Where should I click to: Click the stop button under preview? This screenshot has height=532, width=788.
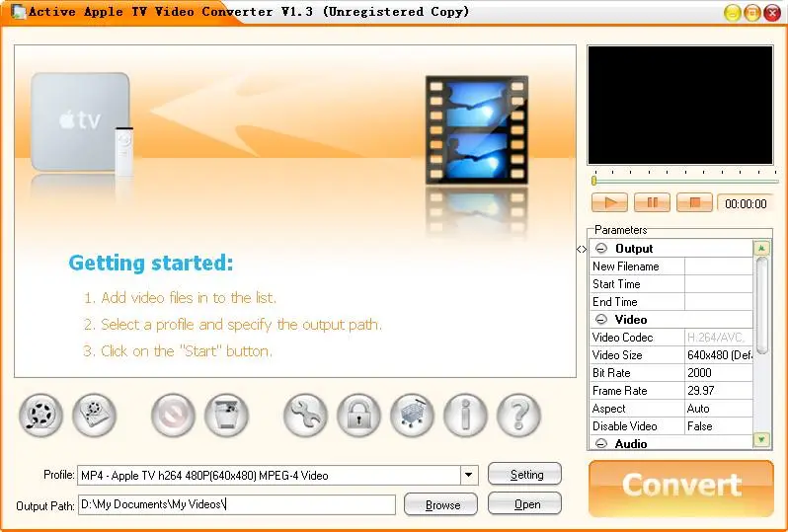(694, 202)
